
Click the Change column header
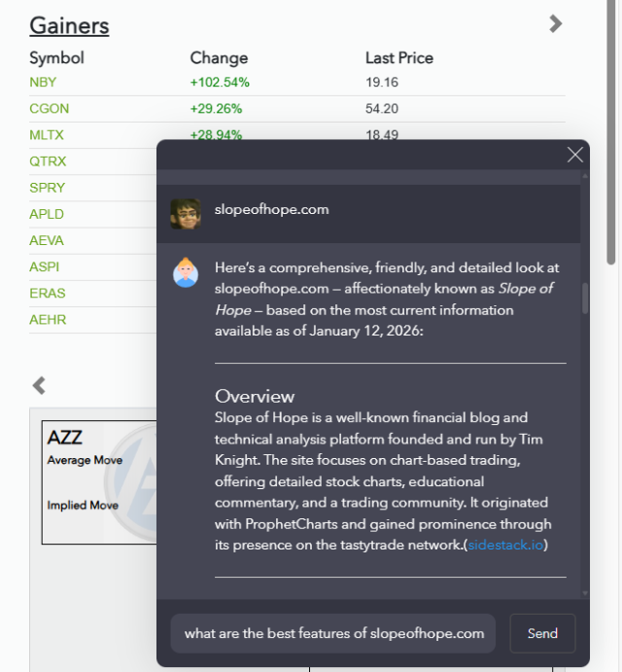(x=219, y=57)
